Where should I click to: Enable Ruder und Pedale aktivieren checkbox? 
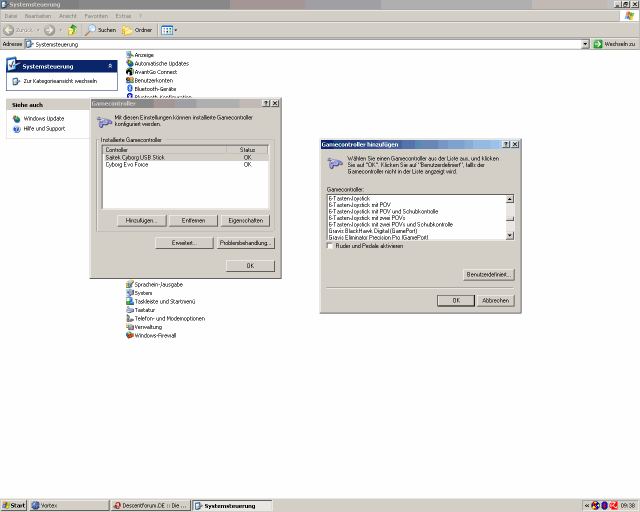tap(330, 246)
